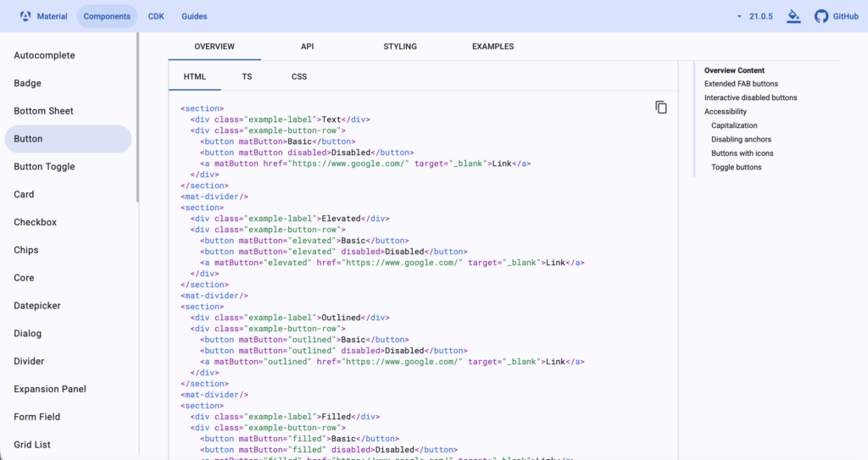Open the CDK section in navbar

pyautogui.click(x=156, y=16)
